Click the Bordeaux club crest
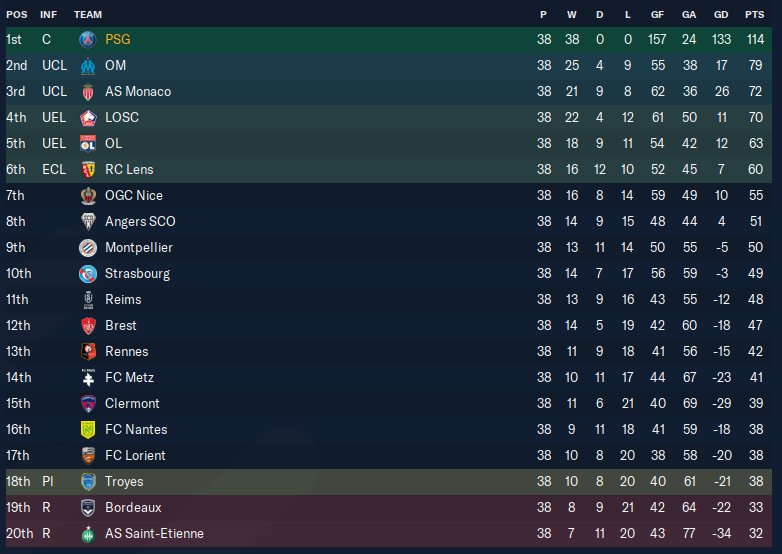782x554 pixels. 87,507
